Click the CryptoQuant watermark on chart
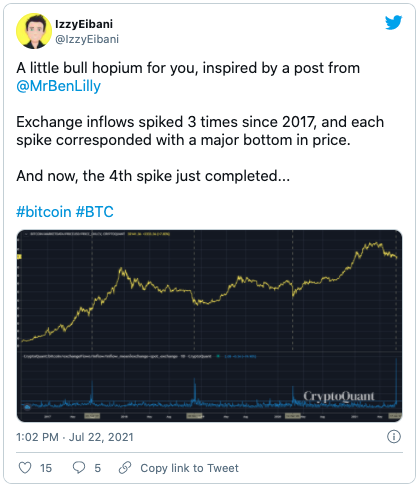This screenshot has height=491, width=420. click(x=339, y=396)
